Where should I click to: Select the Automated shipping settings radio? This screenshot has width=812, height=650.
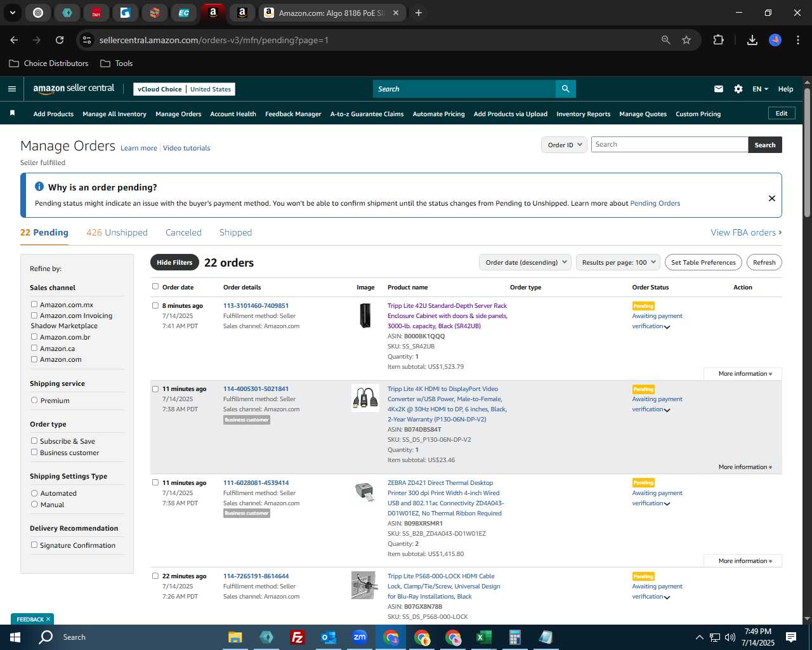click(x=34, y=493)
